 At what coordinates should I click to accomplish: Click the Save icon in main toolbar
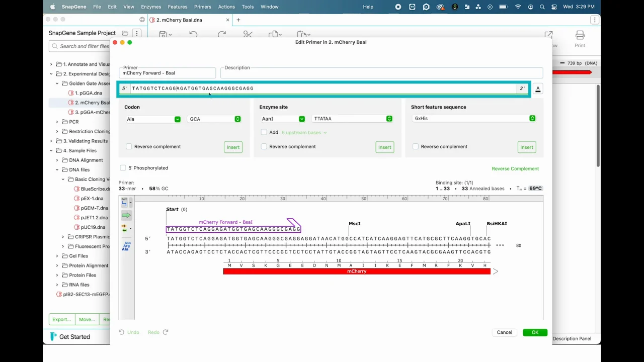[163, 35]
